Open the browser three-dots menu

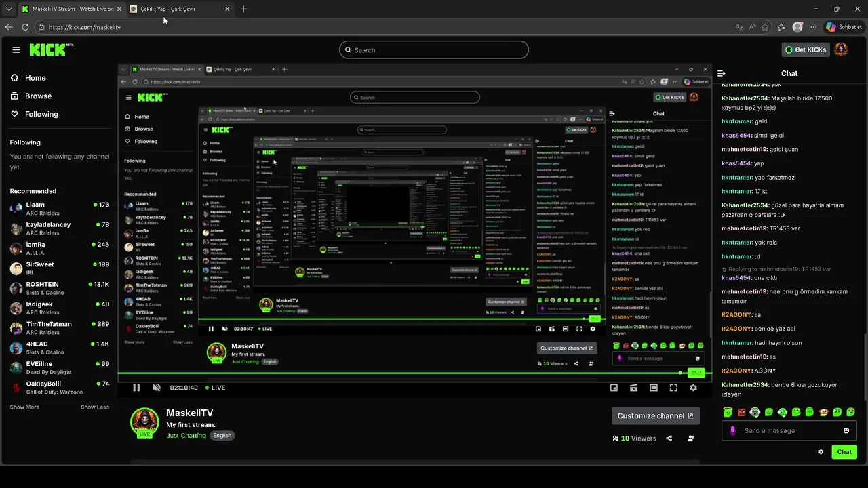pos(814,27)
